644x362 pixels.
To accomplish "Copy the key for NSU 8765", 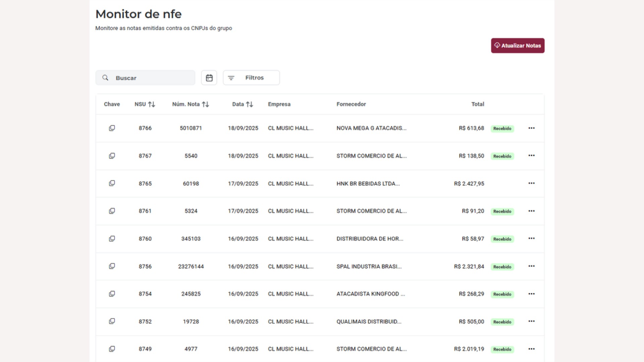I will [x=112, y=183].
